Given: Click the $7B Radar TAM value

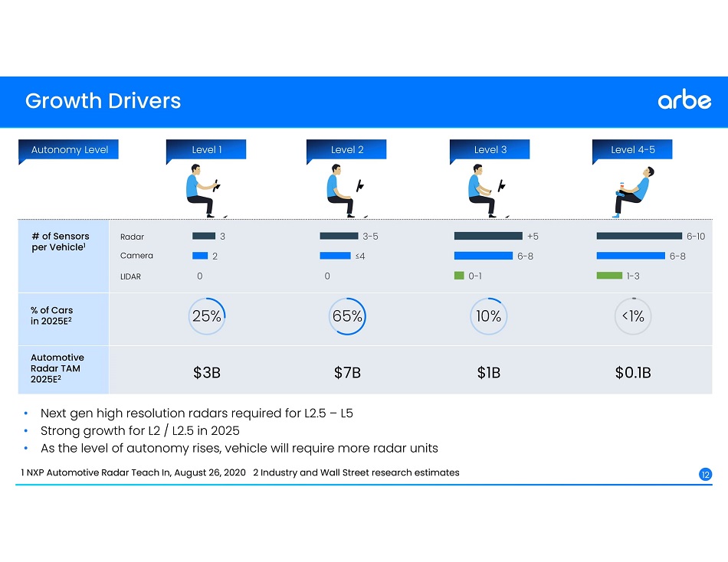Looking at the screenshot, I should 347,373.
